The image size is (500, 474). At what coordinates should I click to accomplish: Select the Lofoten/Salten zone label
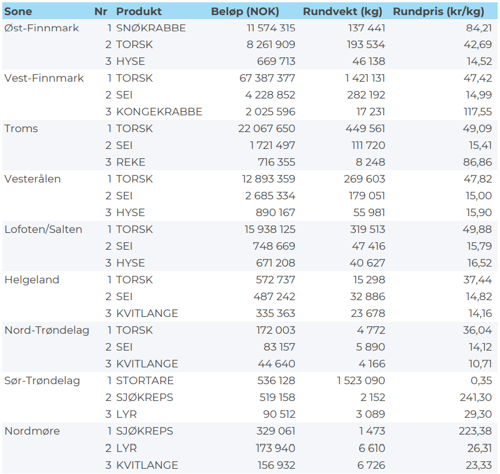tap(43, 229)
